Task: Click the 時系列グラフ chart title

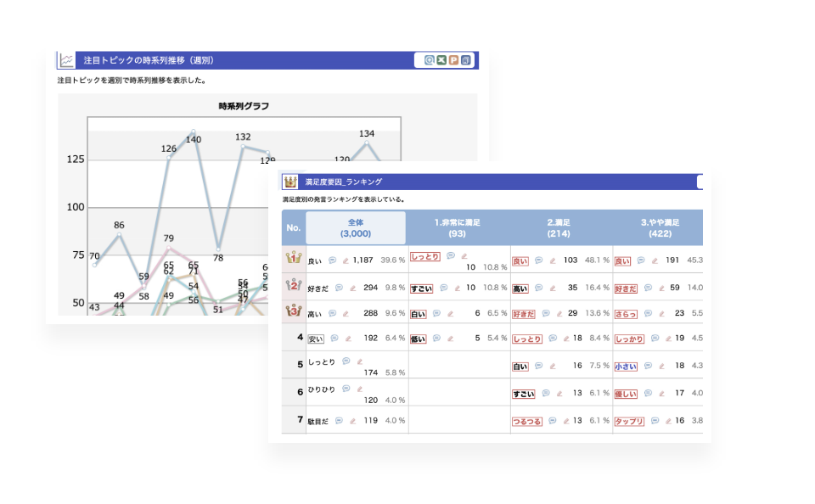Action: tap(244, 106)
